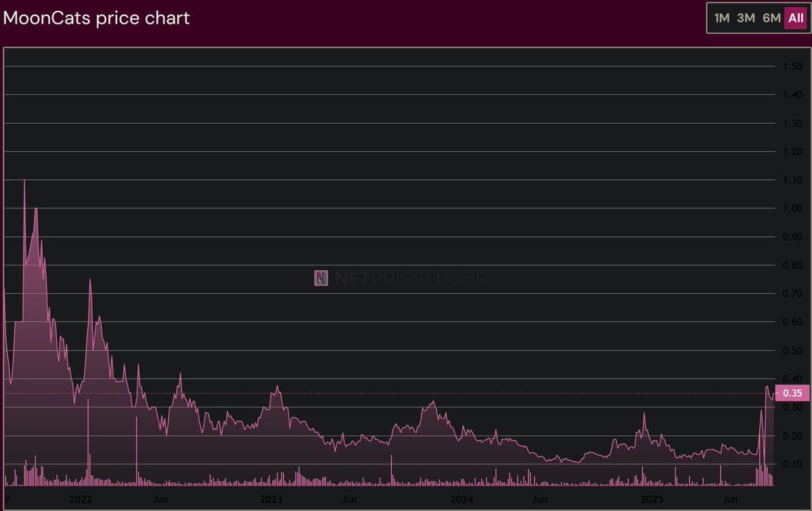Click the 2022 date axis label
Screen dimensions: 812x511
point(80,499)
